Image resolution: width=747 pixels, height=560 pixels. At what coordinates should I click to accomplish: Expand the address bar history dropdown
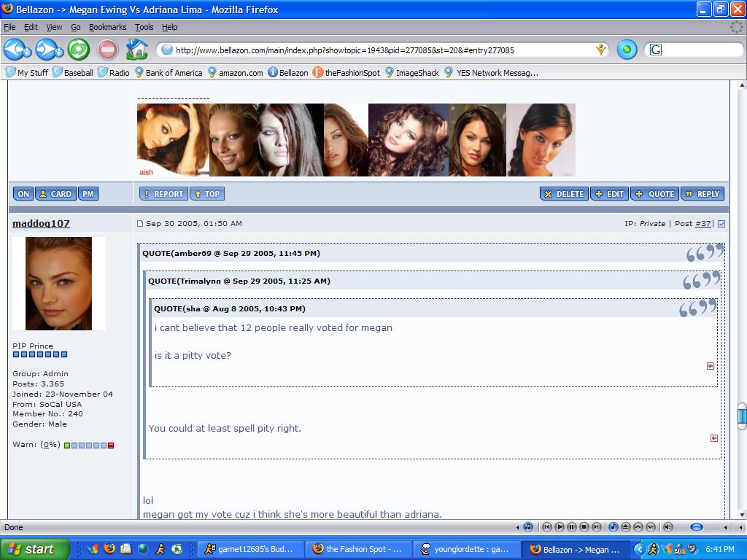(x=601, y=50)
